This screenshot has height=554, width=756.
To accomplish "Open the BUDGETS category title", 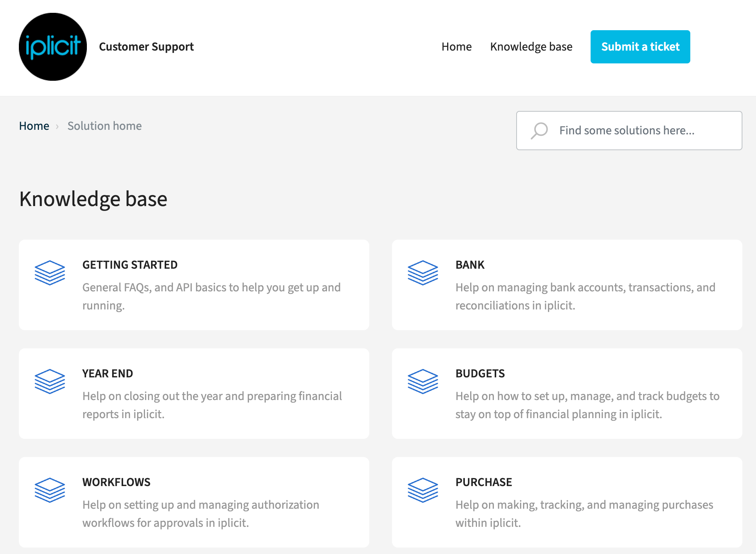I will click(480, 374).
